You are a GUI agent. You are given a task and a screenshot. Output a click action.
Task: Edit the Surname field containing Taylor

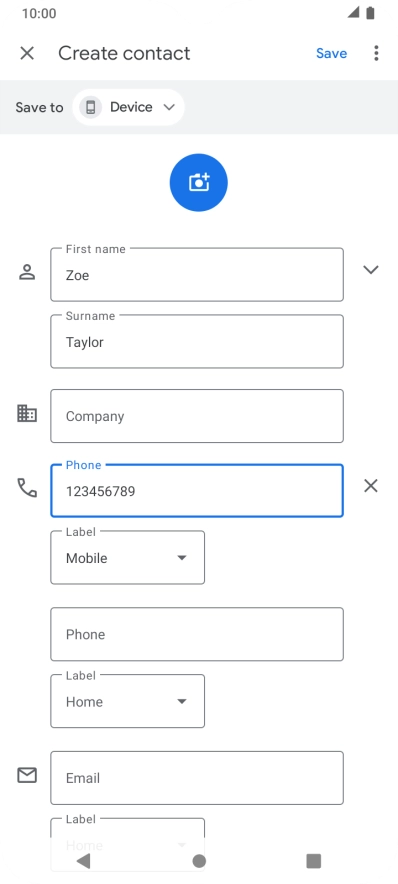pyautogui.click(x=197, y=342)
